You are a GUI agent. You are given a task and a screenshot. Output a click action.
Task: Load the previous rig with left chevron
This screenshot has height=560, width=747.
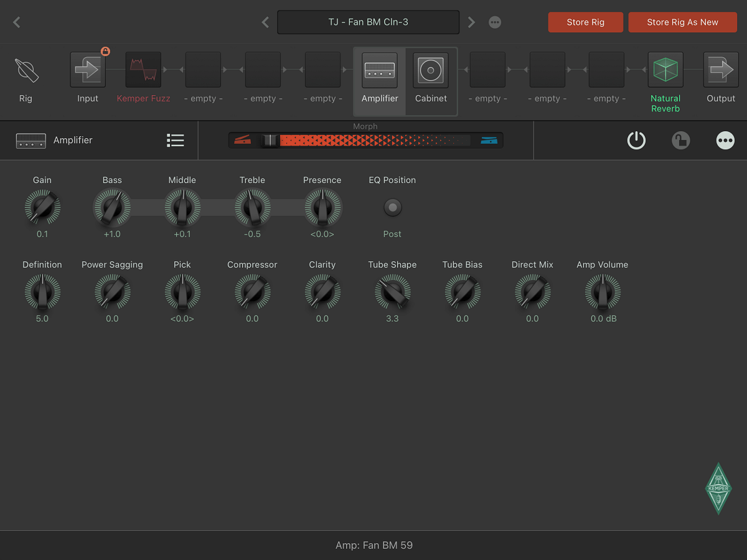pos(265,22)
